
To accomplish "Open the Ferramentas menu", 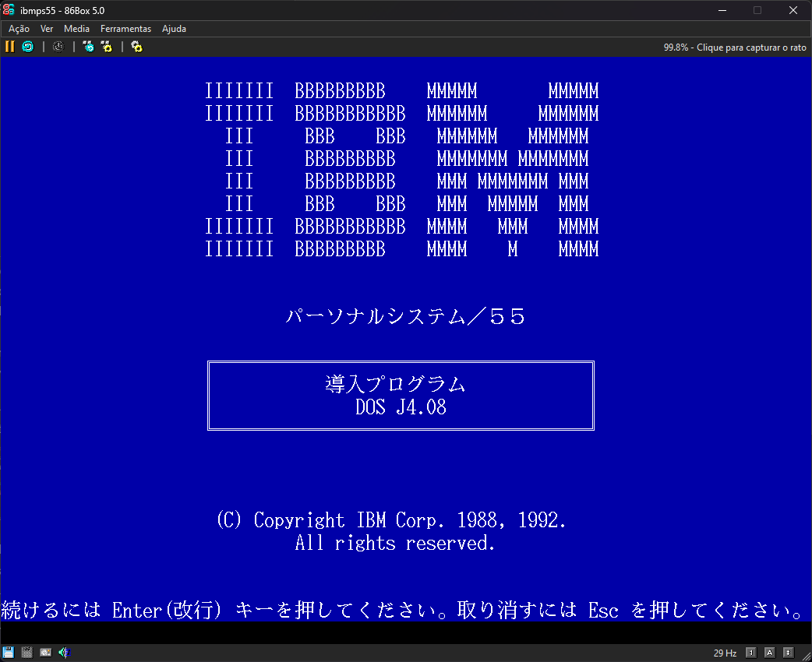I will coord(125,29).
